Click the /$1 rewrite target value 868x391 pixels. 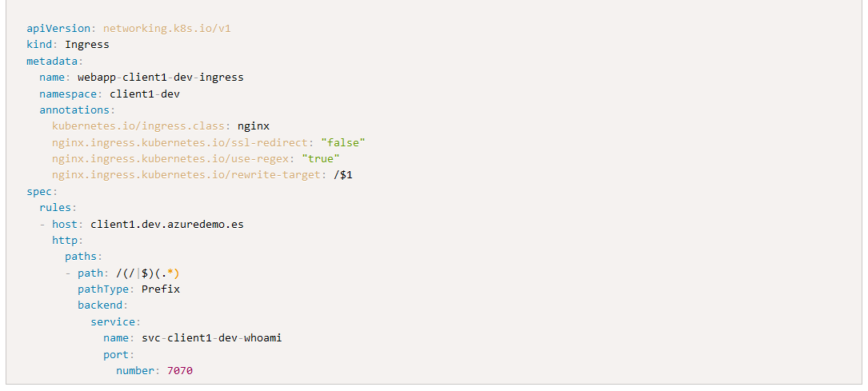pyautogui.click(x=343, y=175)
